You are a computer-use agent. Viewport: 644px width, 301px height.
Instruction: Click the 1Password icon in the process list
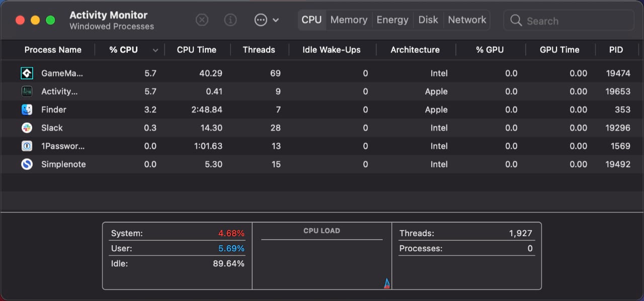pyautogui.click(x=27, y=146)
